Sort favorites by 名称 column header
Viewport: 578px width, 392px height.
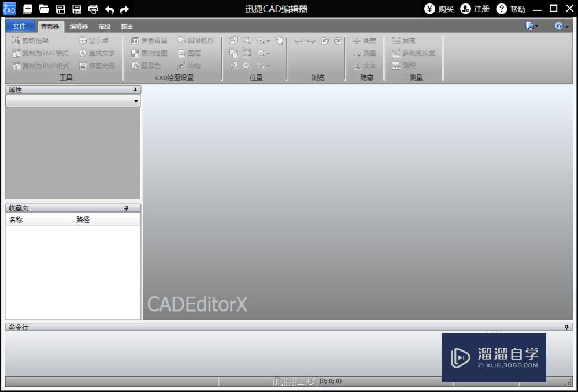tap(39, 220)
